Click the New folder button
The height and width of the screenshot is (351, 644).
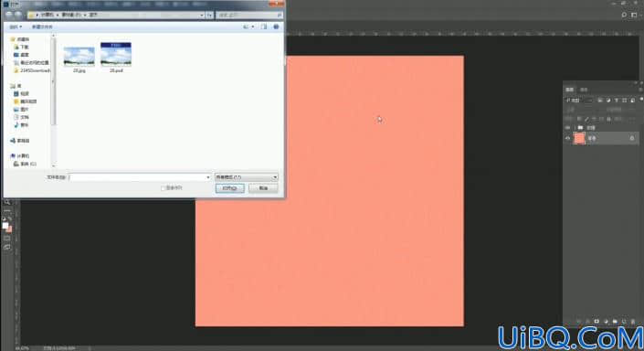click(x=42, y=27)
